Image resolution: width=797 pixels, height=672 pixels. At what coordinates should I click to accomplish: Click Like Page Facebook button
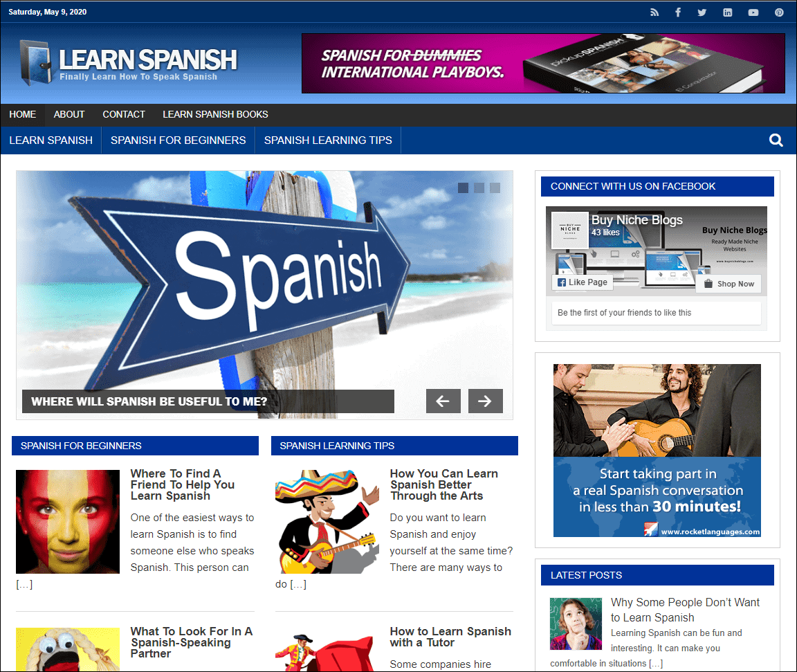tap(583, 282)
